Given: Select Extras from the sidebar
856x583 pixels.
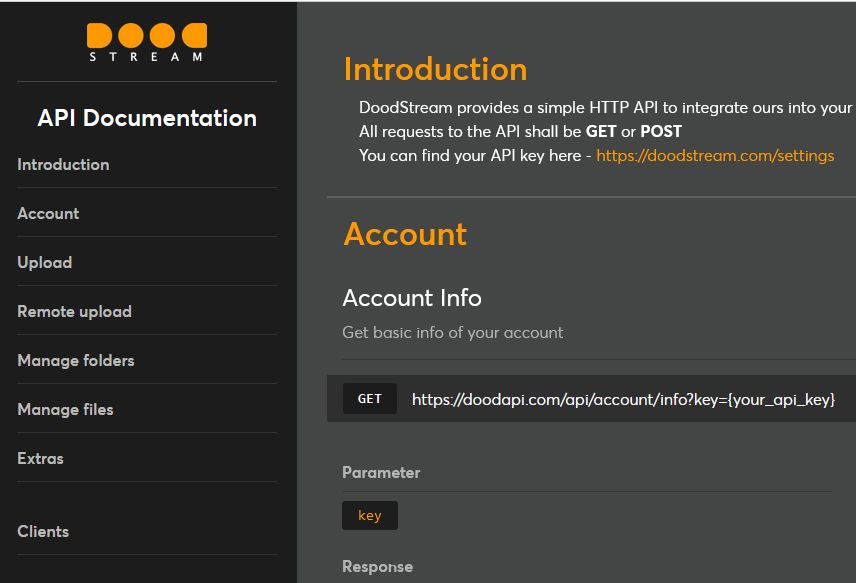Looking at the screenshot, I should click(40, 459).
